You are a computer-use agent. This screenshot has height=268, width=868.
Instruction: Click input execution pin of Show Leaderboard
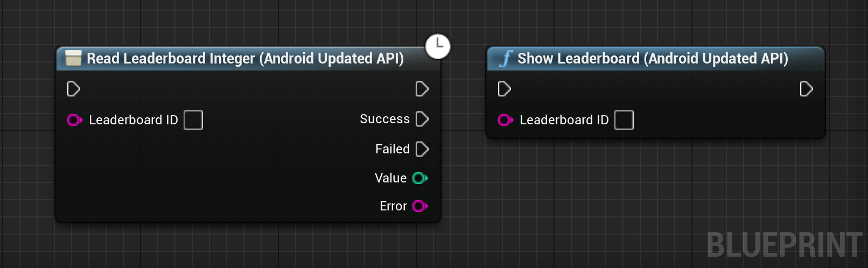(505, 89)
